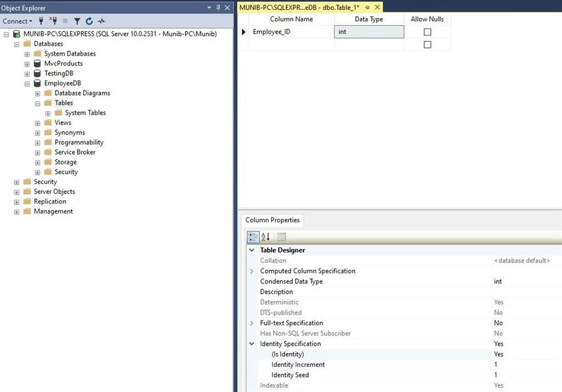Click the Connect Object Explorer plug icon

coord(41,21)
